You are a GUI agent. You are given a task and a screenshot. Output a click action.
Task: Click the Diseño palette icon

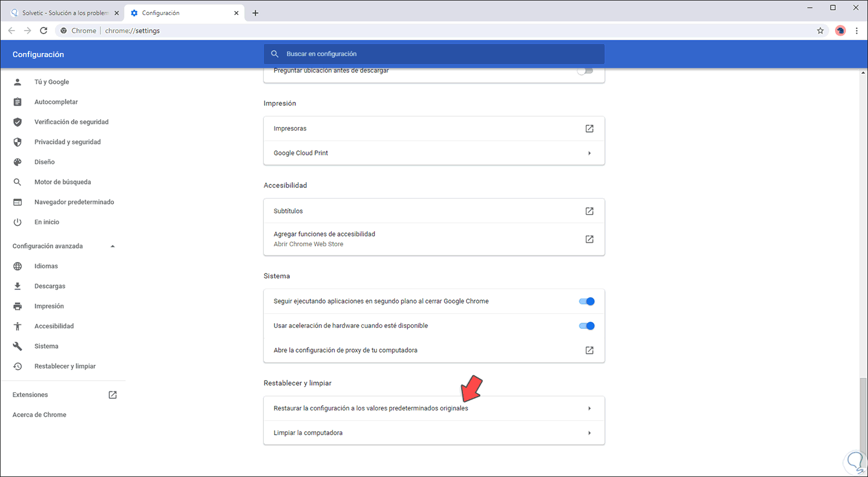coord(17,162)
